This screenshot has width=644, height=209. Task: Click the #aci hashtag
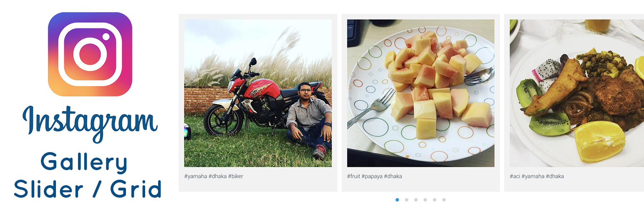[515, 176]
